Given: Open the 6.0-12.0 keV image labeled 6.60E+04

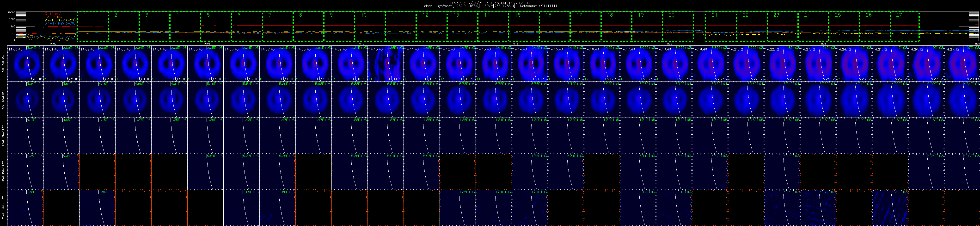Looking at the screenshot, I should point(421,100).
